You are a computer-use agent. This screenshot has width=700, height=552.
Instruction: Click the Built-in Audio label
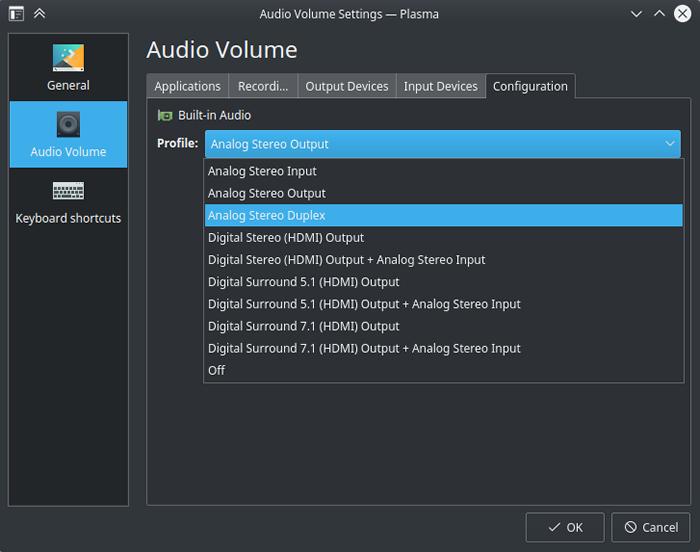pos(214,116)
